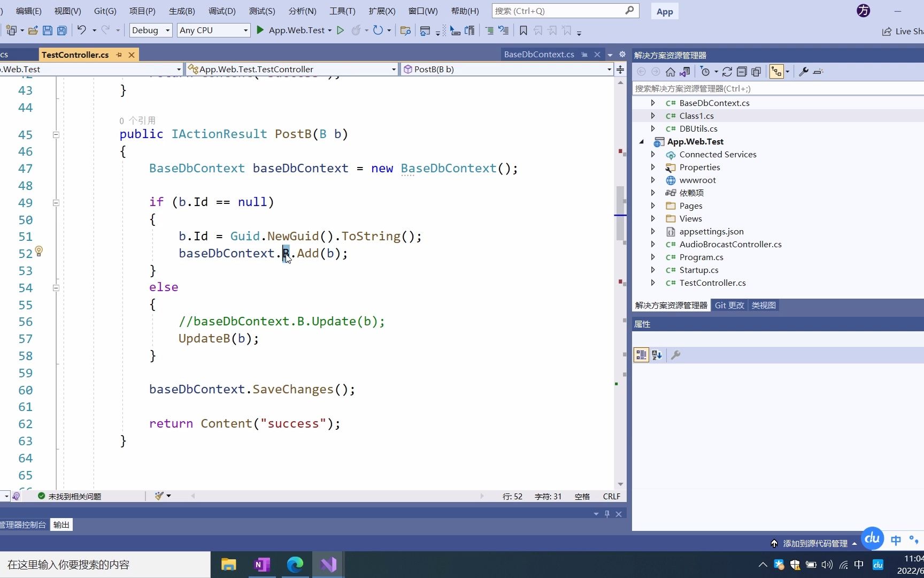Click the Undo icon in the toolbar

click(81, 30)
